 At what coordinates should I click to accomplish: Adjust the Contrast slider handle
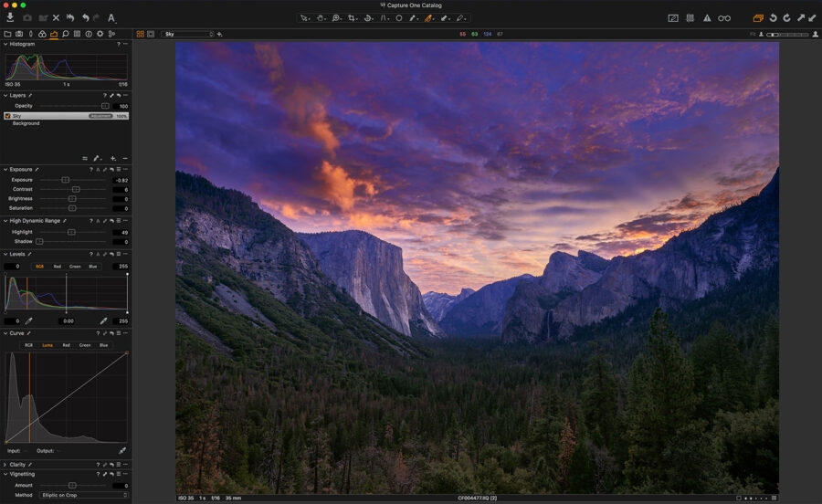click(x=76, y=189)
